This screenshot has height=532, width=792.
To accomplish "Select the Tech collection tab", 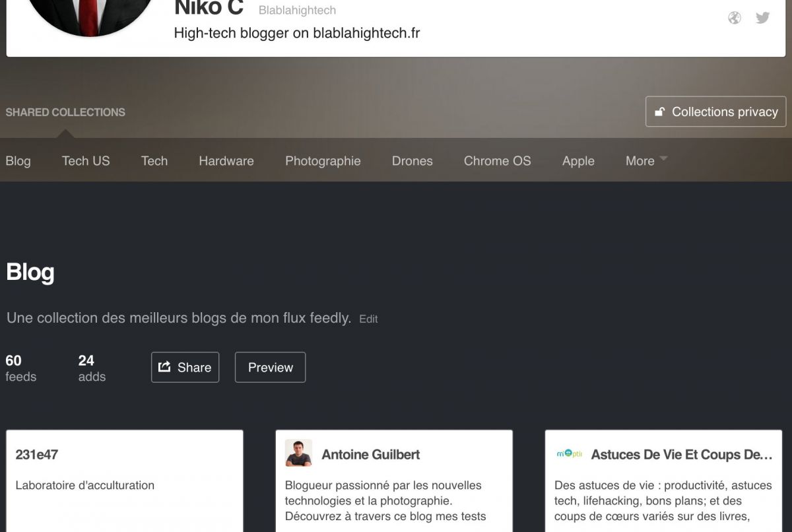I will (x=154, y=161).
